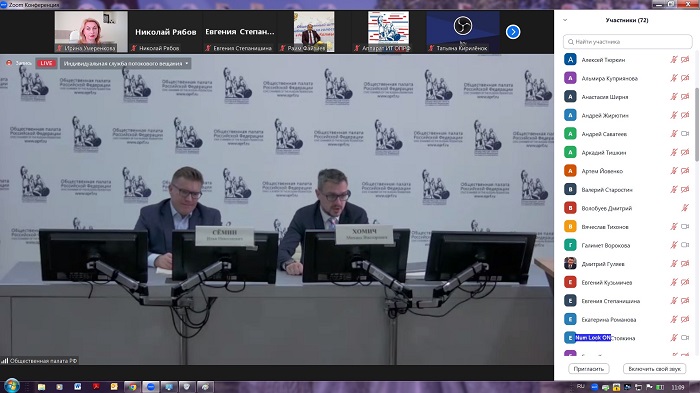The height and width of the screenshot is (393, 700).
Task: Click microphone icon for Альмира Куприянова
Action: point(674,78)
